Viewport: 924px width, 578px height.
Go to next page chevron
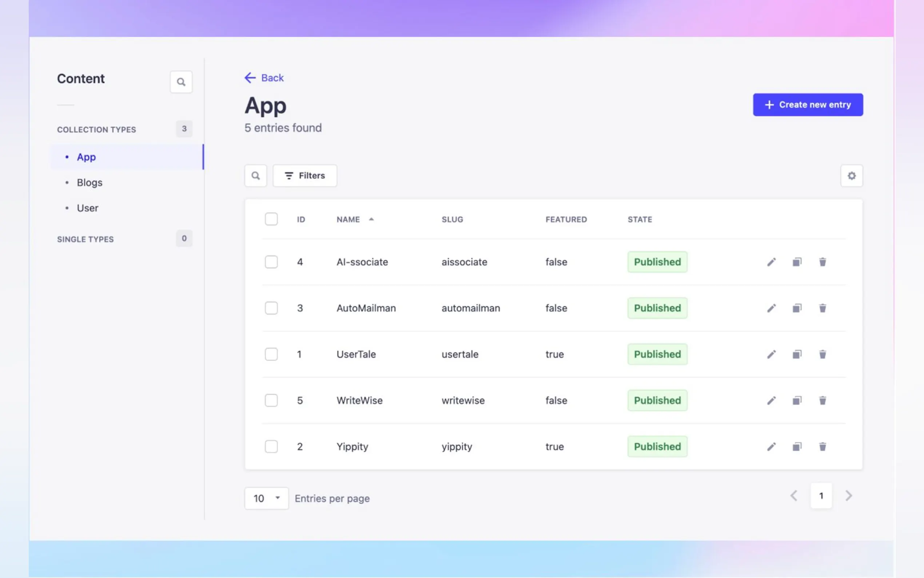pyautogui.click(x=848, y=496)
